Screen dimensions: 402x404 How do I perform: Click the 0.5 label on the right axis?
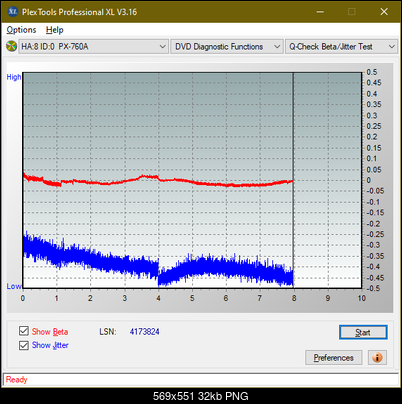[x=372, y=72]
